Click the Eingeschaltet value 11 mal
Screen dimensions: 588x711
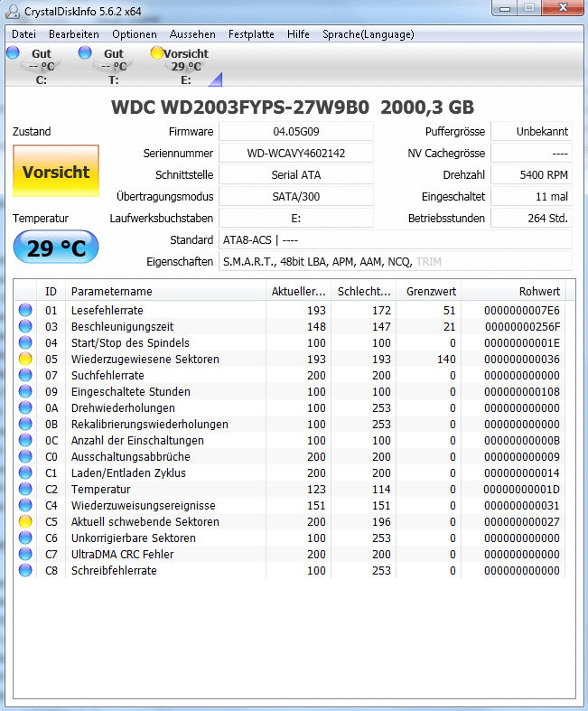532,197
